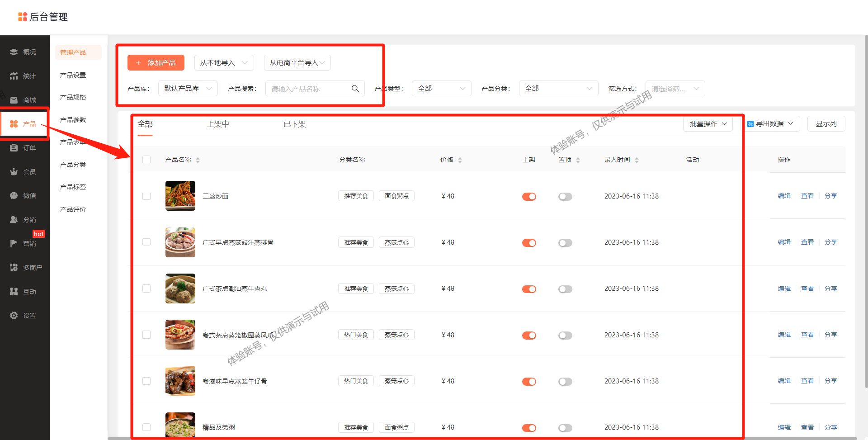Open the 管理产品 submenu item
Viewport: 868px width, 440px height.
pos(78,52)
